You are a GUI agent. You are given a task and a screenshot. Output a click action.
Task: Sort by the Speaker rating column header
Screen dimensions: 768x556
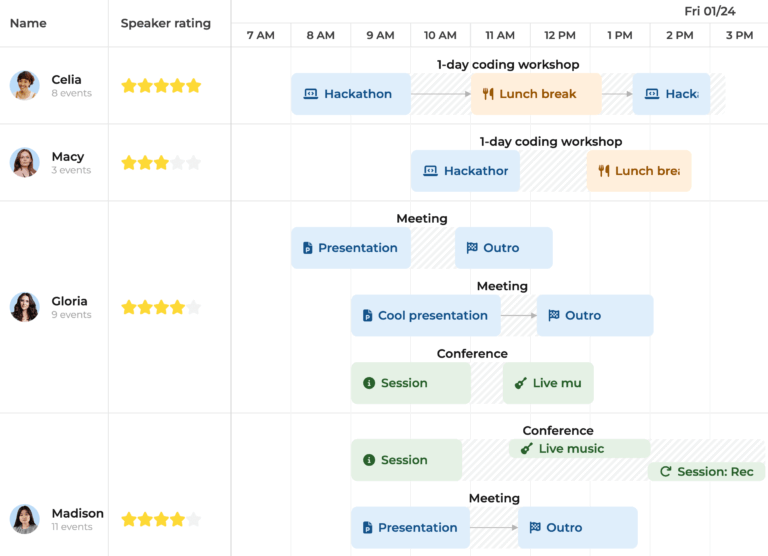(x=166, y=23)
